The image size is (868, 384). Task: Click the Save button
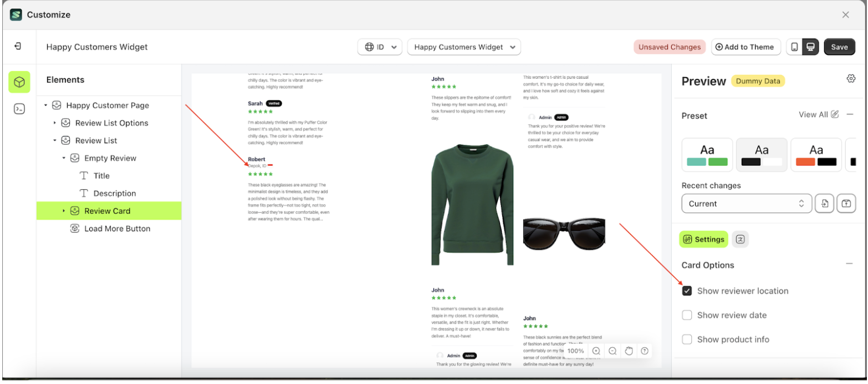839,47
